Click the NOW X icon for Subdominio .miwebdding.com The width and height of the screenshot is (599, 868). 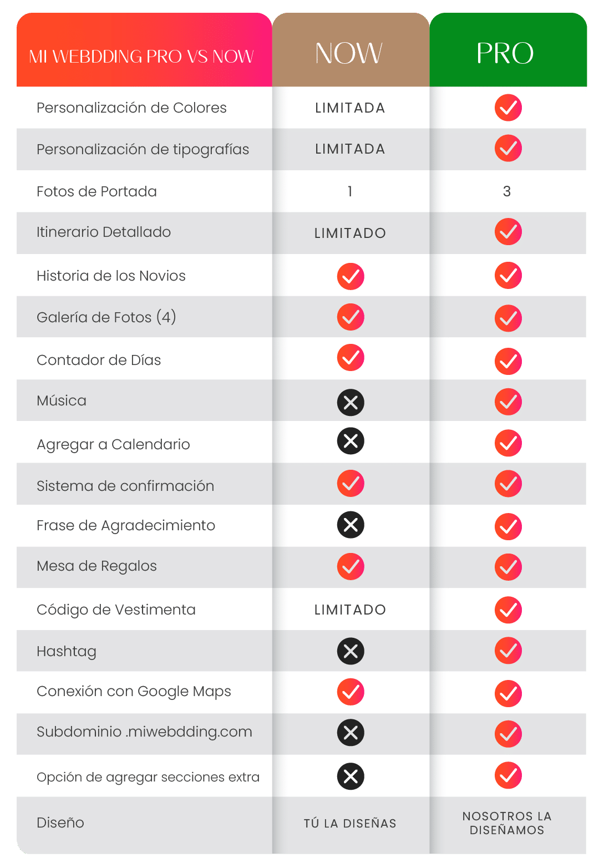pyautogui.click(x=351, y=733)
